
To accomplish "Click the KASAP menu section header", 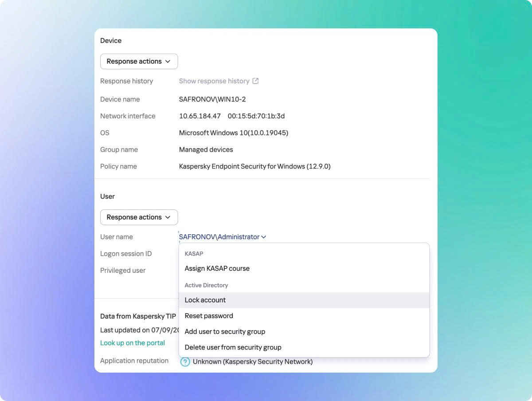I will (x=194, y=254).
